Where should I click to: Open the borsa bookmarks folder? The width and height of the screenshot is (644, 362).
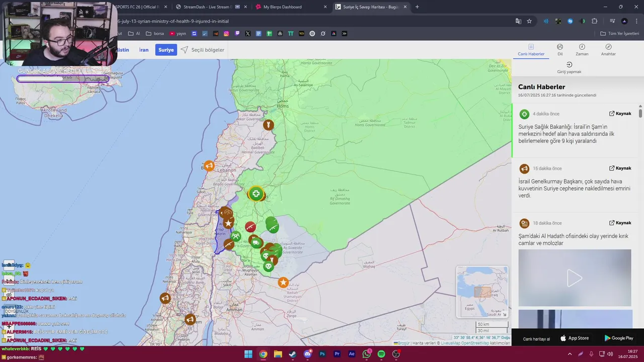pyautogui.click(x=155, y=34)
